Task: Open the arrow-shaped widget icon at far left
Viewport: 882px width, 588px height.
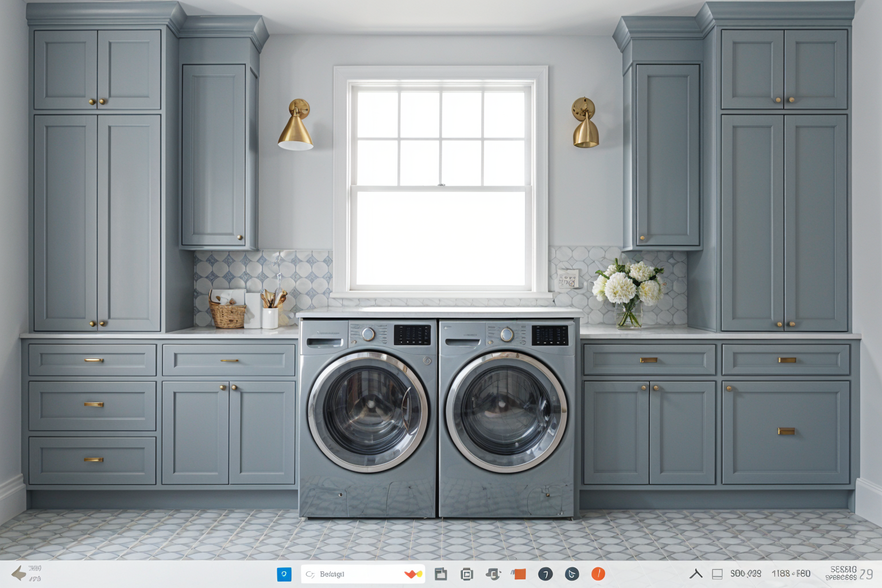Action: pyautogui.click(x=18, y=573)
